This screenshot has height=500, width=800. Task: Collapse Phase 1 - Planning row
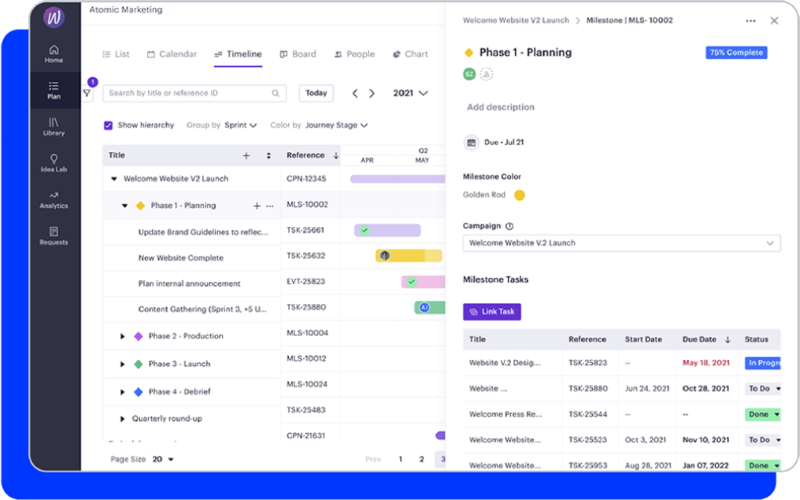pyautogui.click(x=124, y=206)
